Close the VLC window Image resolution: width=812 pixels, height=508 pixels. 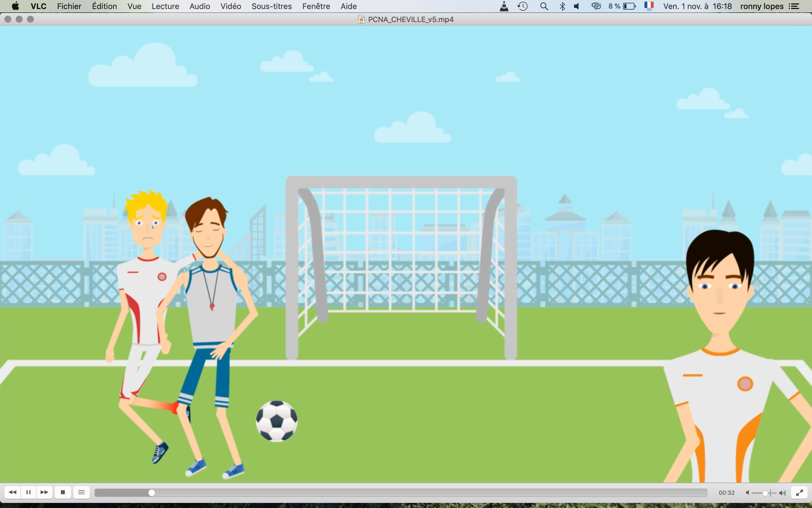pyautogui.click(x=8, y=19)
